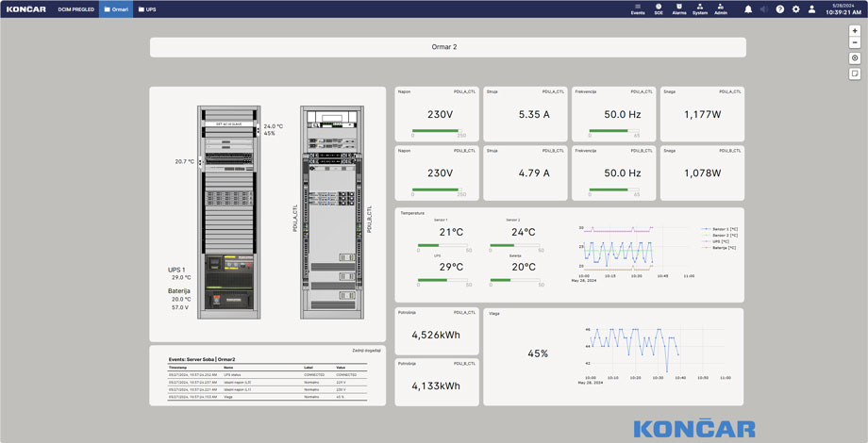Select the Vlaga event row
This screenshot has height=443, width=868.
coord(267,397)
